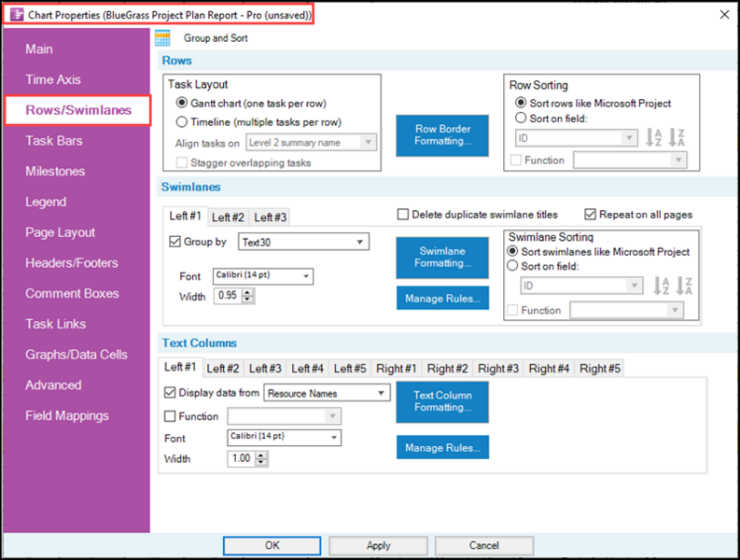Open Field Mappings settings
Image resolution: width=740 pixels, height=560 pixels.
pyautogui.click(x=67, y=415)
